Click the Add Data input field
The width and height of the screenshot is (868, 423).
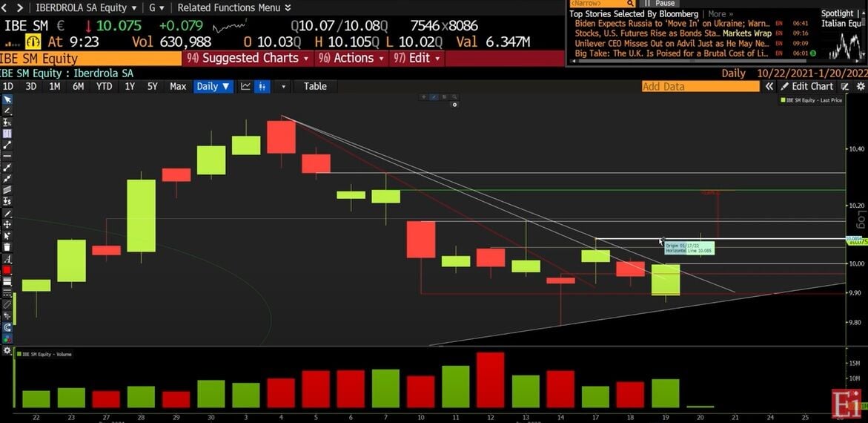coord(700,87)
